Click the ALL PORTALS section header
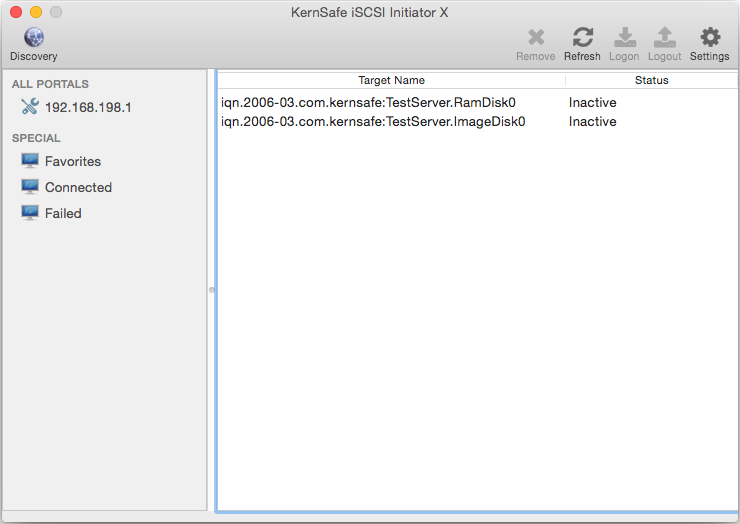Image resolution: width=740 pixels, height=524 pixels. 50,84
